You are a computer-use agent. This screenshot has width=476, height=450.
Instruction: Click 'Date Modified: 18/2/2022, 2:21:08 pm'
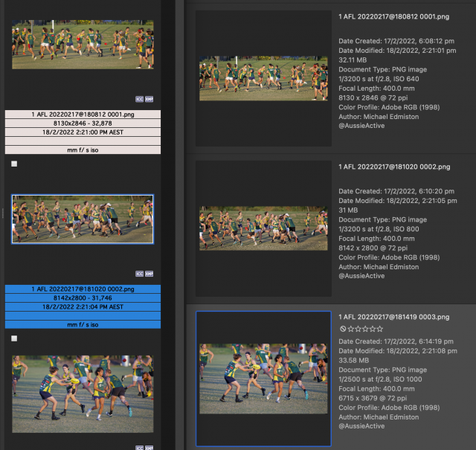pos(398,351)
